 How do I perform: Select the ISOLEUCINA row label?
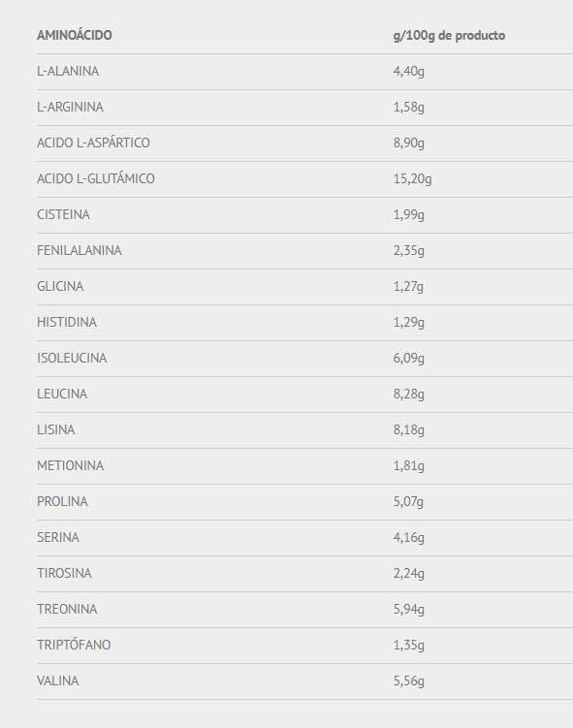pos(72,358)
